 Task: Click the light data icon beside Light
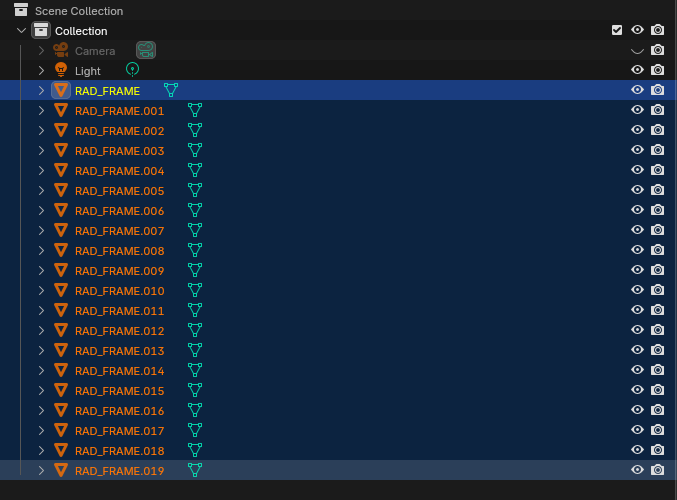(x=132, y=70)
